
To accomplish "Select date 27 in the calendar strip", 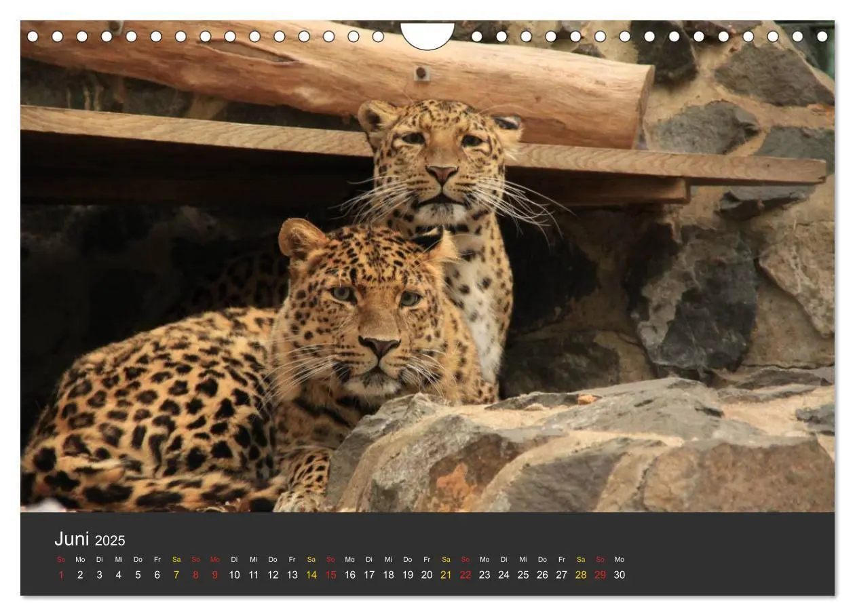I will click(x=561, y=575).
